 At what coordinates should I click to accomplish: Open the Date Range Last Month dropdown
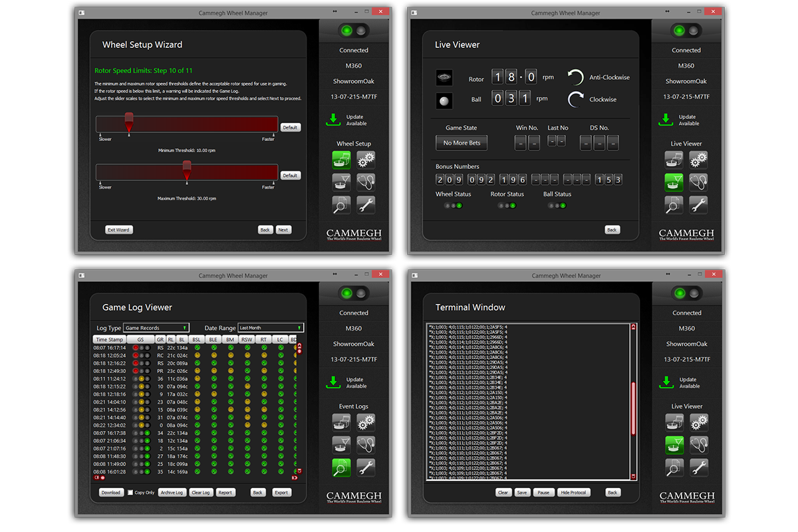[271, 328]
